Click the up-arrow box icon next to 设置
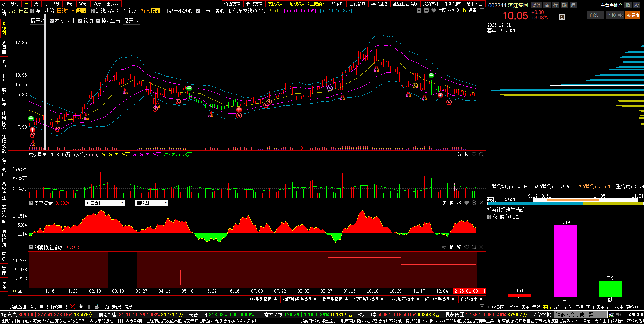This screenshot has width=644, height=324. (x=482, y=11)
